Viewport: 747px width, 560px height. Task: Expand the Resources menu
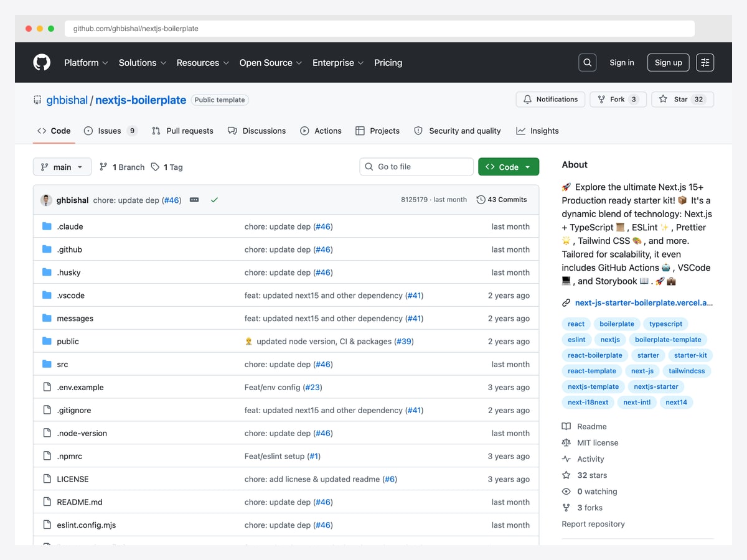(203, 62)
